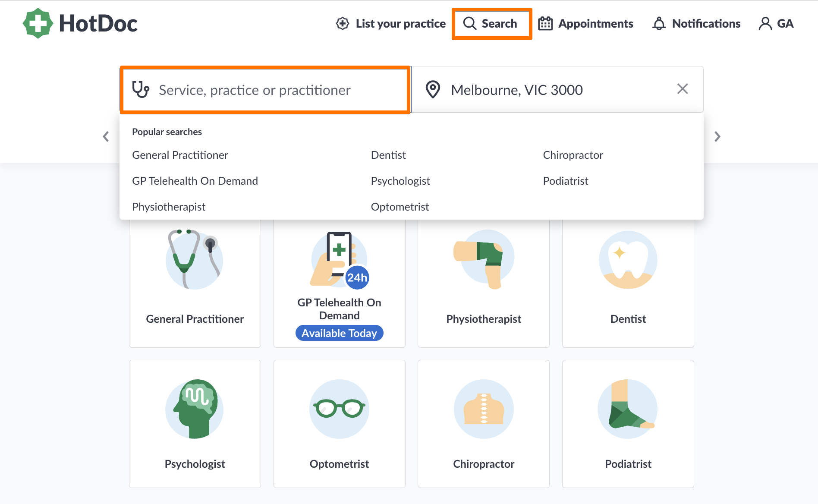Image resolution: width=818 pixels, height=504 pixels.
Task: Select Dentist from popular searches
Action: pos(388,155)
